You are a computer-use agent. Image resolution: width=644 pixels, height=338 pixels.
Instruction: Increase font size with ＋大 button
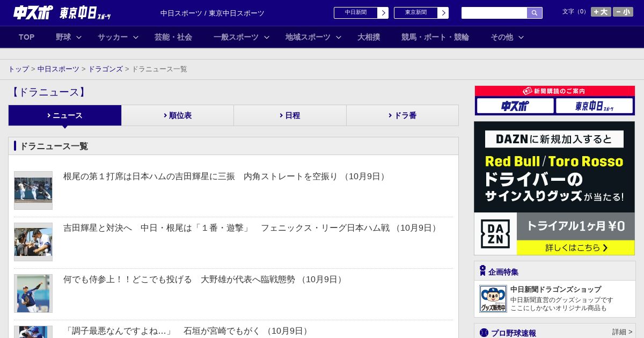(x=601, y=12)
